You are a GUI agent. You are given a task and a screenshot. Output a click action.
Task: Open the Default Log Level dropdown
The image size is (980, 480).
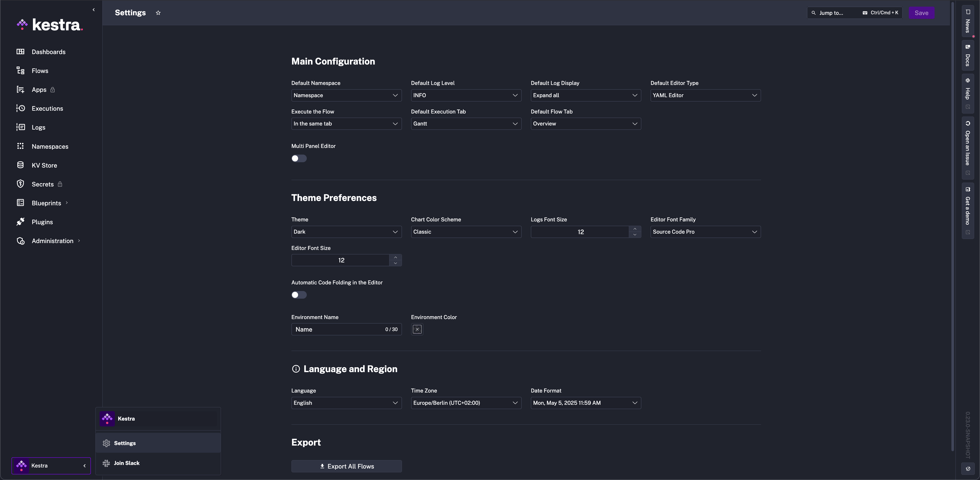pyautogui.click(x=466, y=95)
